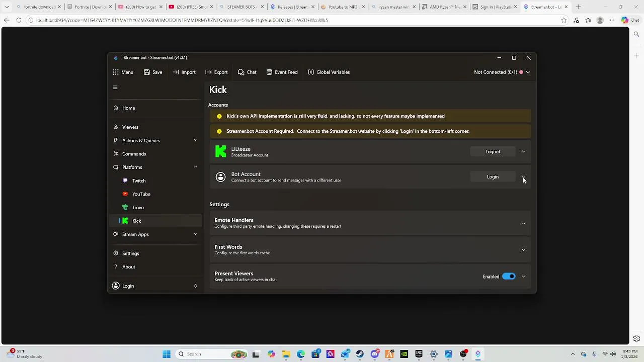Click the Streamer.bot Account Required warning icon

click(x=219, y=132)
